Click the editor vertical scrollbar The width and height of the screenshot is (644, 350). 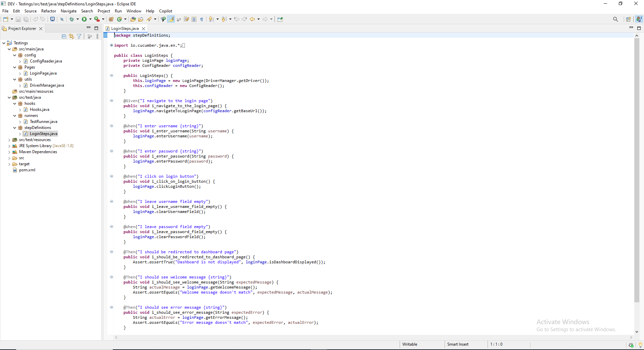coord(637,168)
